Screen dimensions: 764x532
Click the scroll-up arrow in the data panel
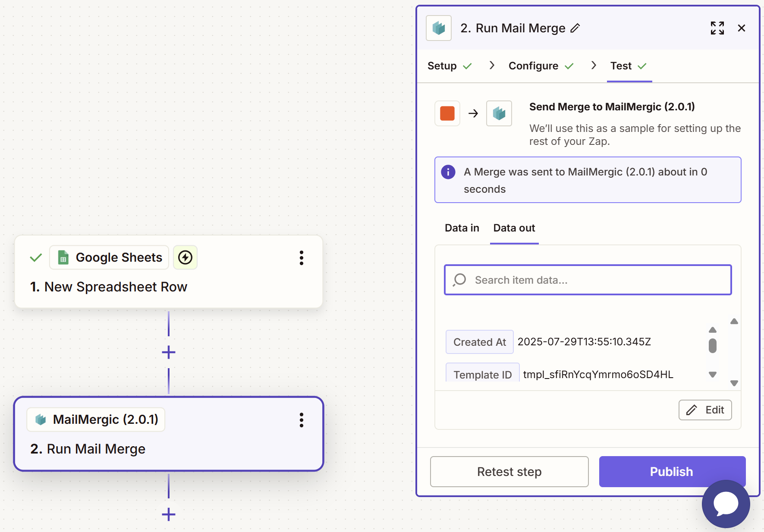[x=713, y=330]
